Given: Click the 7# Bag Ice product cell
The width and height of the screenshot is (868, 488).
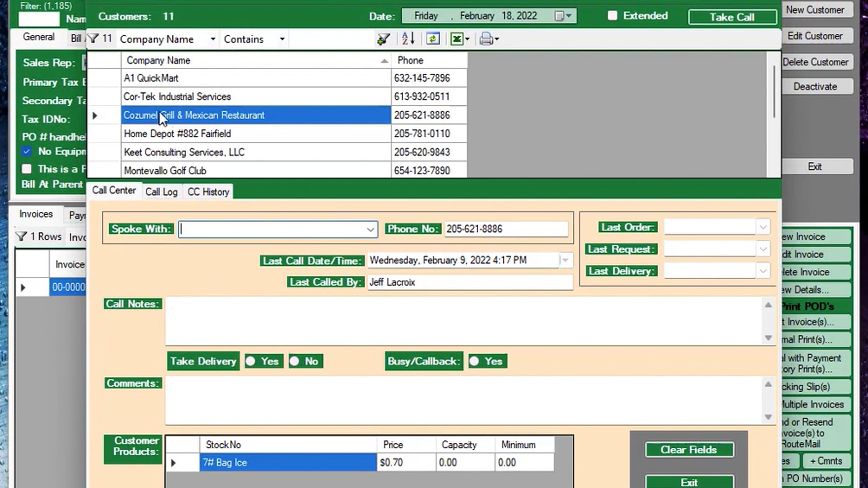Looking at the screenshot, I should click(288, 463).
